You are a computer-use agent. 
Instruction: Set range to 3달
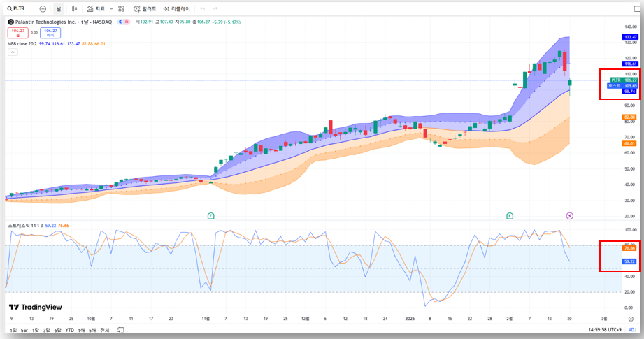46,330
